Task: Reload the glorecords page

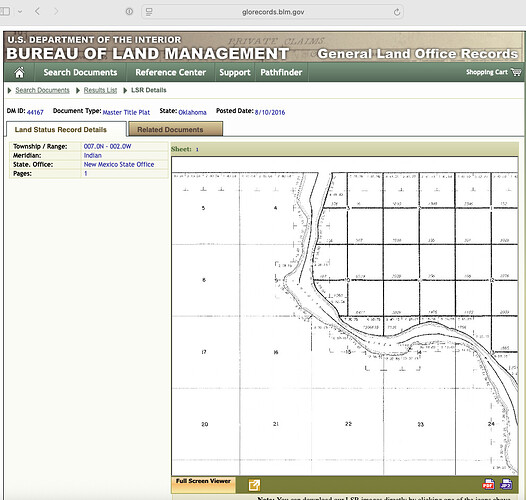Action: (x=397, y=12)
